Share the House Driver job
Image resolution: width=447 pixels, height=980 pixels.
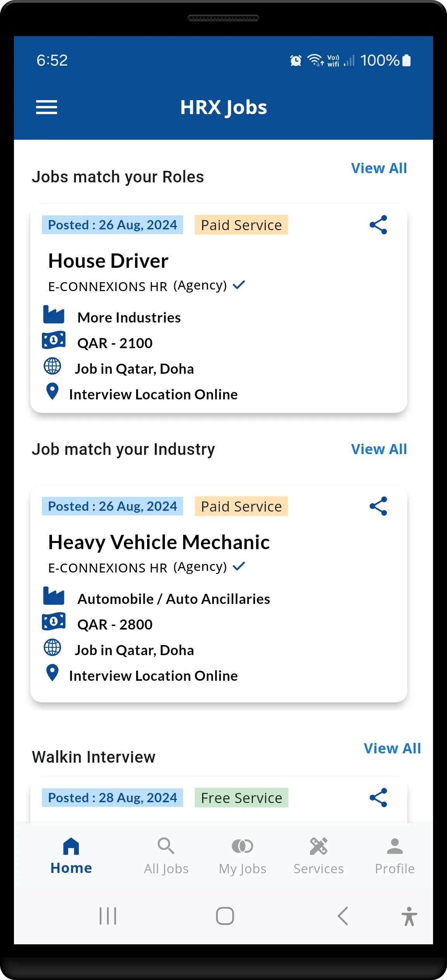[x=378, y=225]
